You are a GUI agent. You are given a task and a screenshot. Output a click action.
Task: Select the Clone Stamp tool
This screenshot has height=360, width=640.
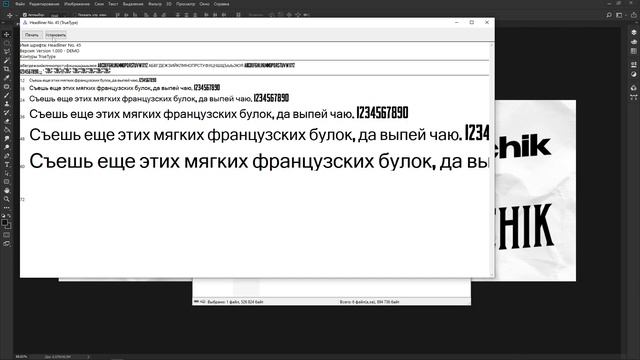pyautogui.click(x=7, y=104)
